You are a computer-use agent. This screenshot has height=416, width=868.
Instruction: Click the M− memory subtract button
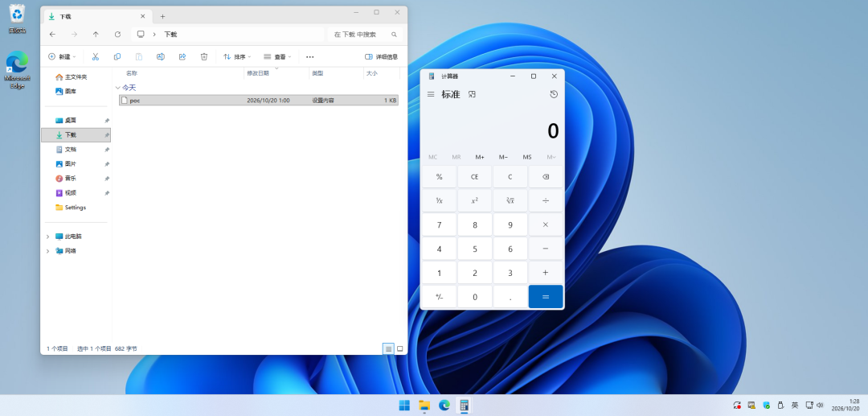point(503,158)
